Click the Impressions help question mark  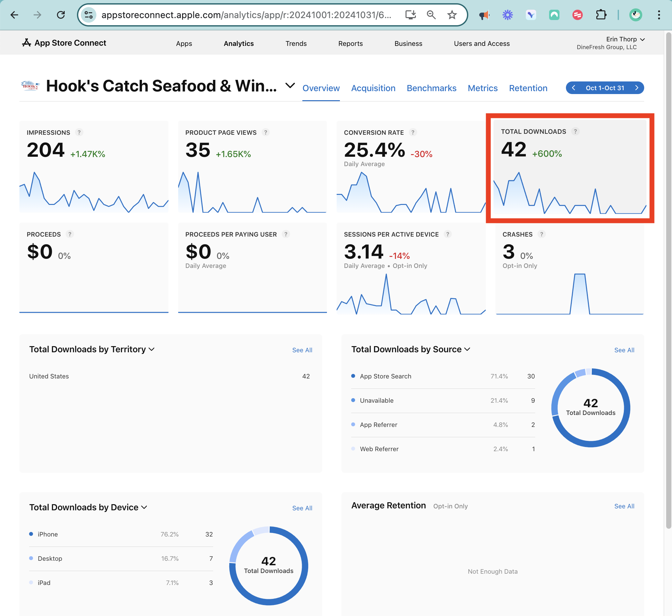(x=79, y=133)
